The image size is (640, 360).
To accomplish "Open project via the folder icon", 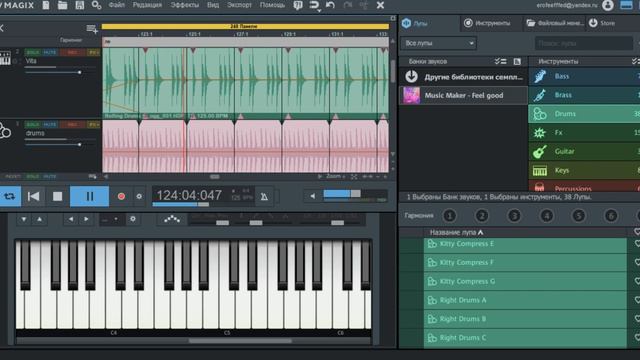I will pos(62,5).
